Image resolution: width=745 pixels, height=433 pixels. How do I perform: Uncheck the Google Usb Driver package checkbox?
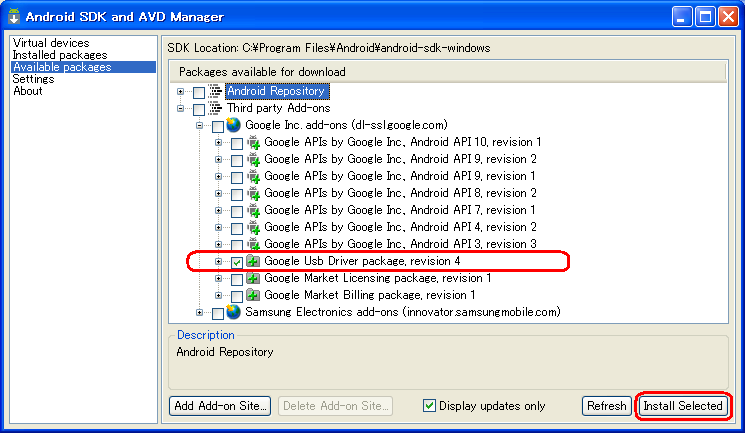[236, 261]
